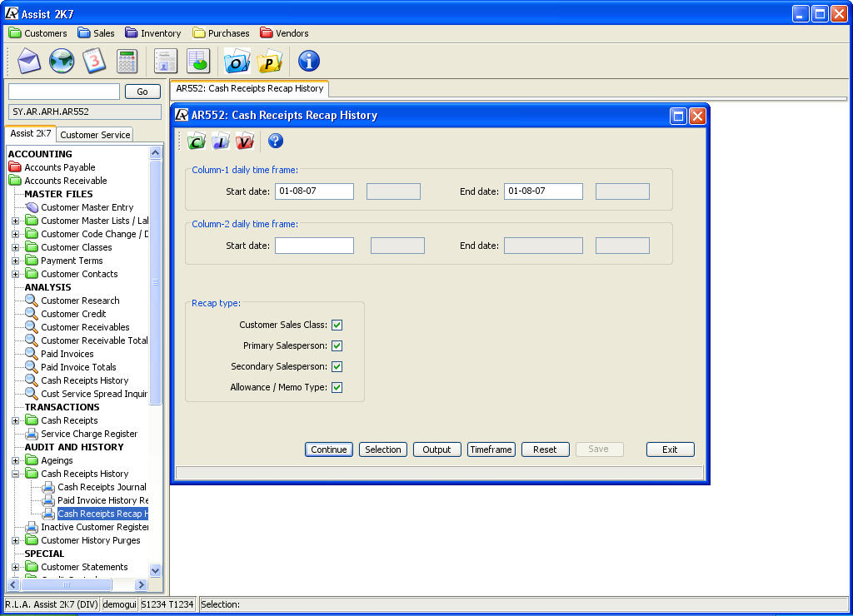Disable the Secondary Salesperson recap option
Screen dimensions: 853x616
pos(337,366)
